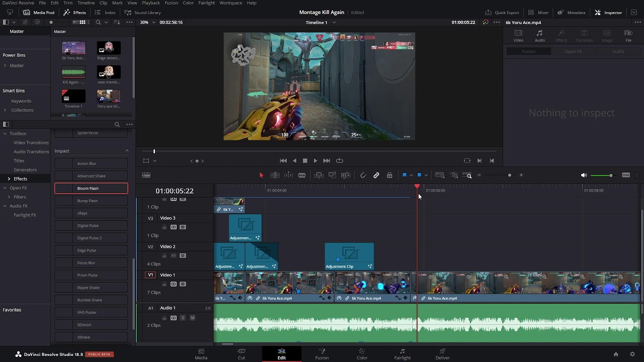644x362 pixels.
Task: Mute the Audio 1 track
Action: (x=192, y=318)
